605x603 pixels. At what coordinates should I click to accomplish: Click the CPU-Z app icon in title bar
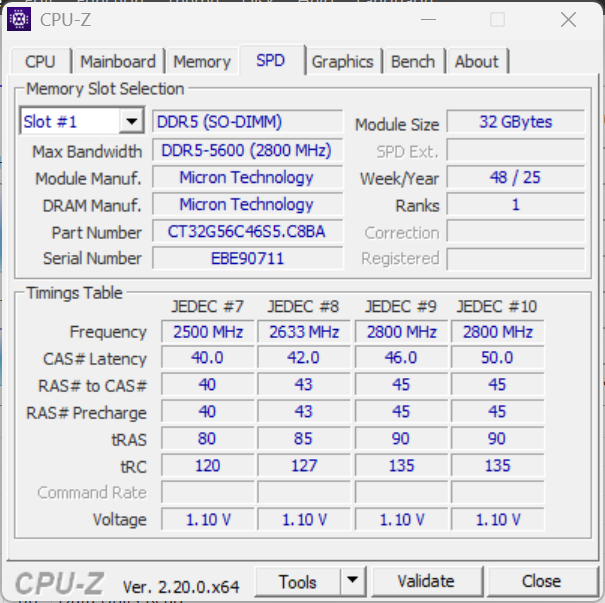[x=19, y=19]
